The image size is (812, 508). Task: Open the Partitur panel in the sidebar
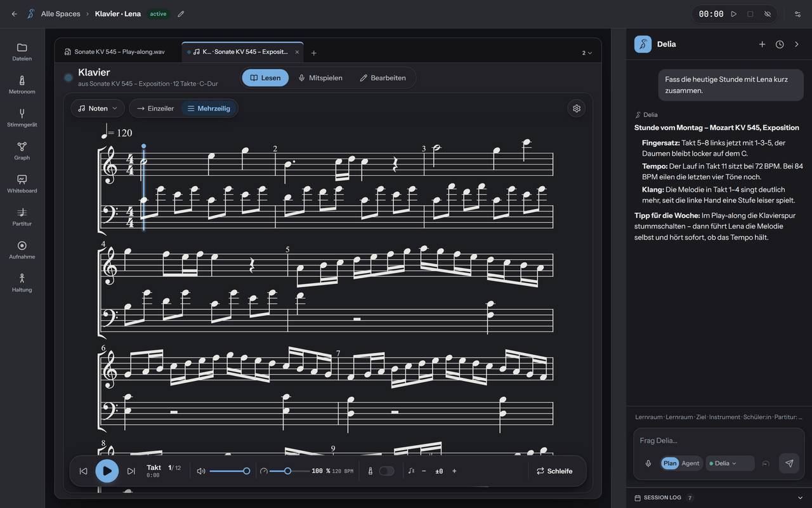(x=22, y=217)
